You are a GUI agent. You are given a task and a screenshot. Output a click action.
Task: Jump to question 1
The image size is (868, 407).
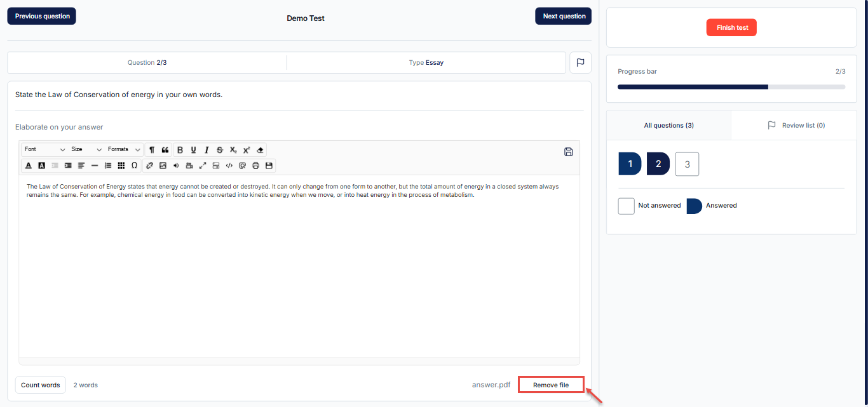pyautogui.click(x=630, y=164)
